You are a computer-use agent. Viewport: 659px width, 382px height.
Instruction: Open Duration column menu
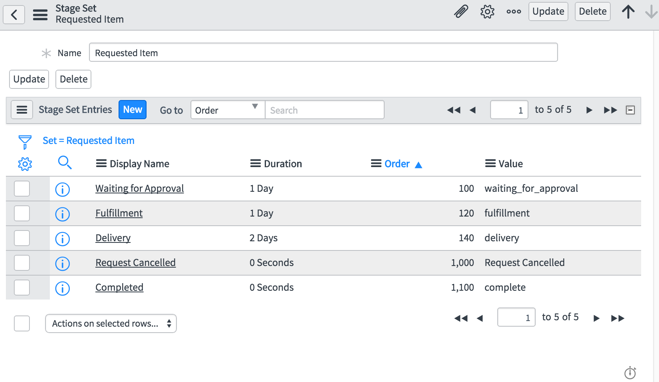[x=255, y=163]
